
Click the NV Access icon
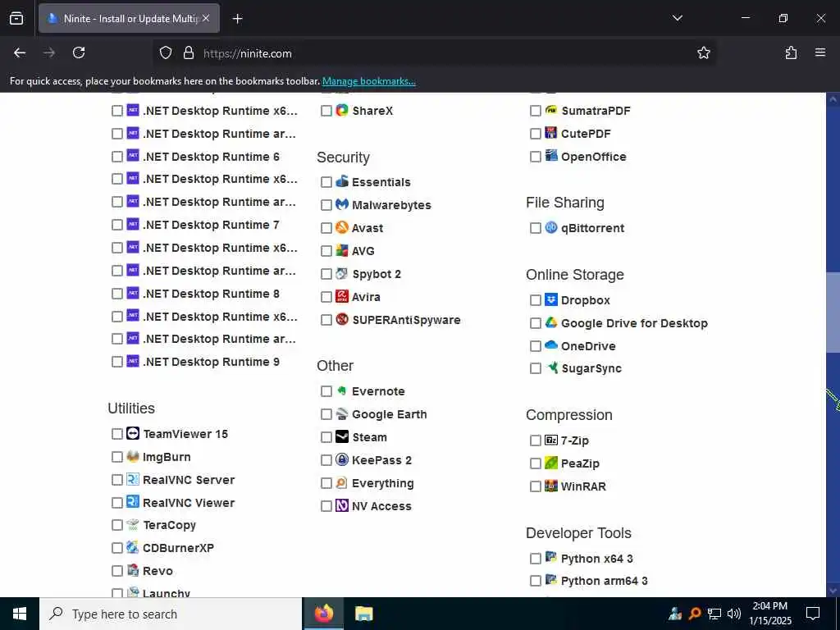click(342, 505)
